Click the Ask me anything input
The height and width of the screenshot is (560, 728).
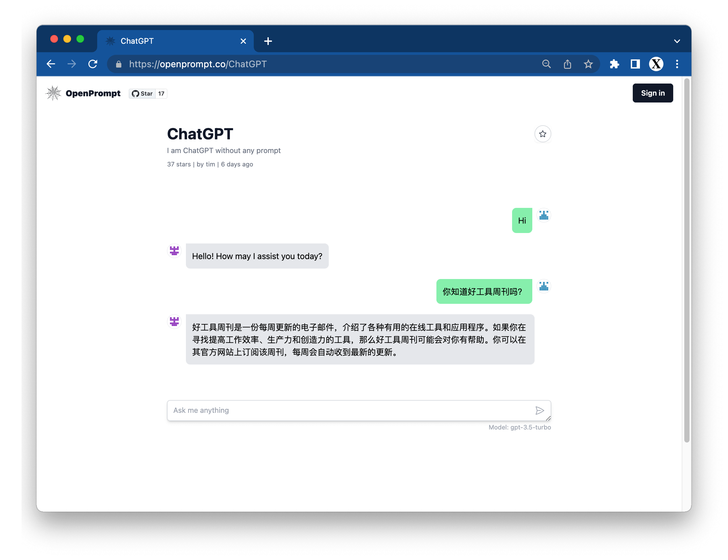tap(350, 410)
